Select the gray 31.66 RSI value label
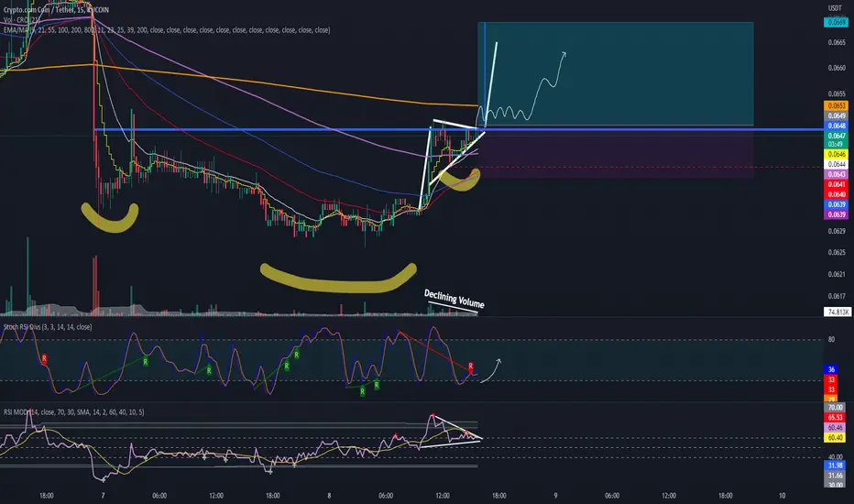 (x=836, y=475)
